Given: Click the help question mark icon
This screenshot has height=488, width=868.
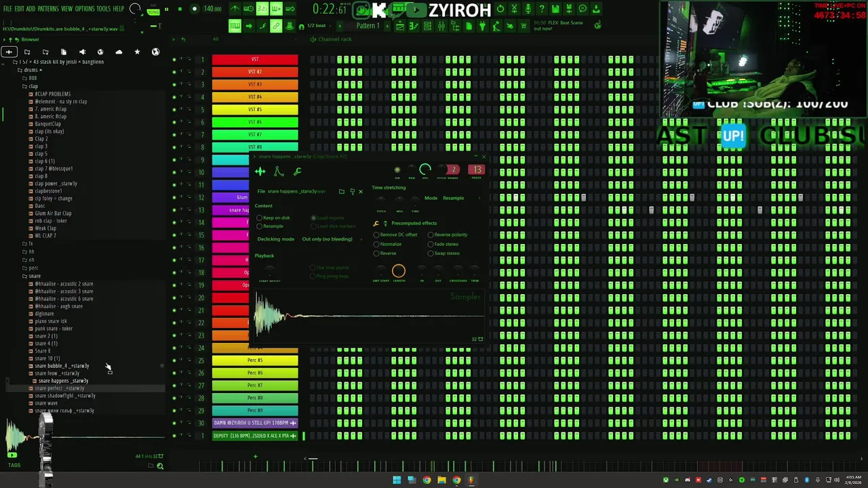Looking at the screenshot, I should pyautogui.click(x=541, y=9).
